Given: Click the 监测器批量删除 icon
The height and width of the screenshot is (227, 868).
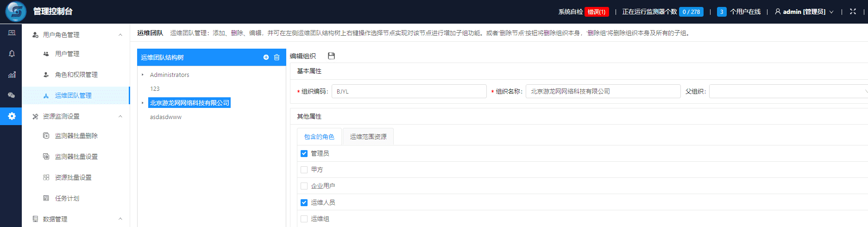Looking at the screenshot, I should pyautogui.click(x=46, y=136).
